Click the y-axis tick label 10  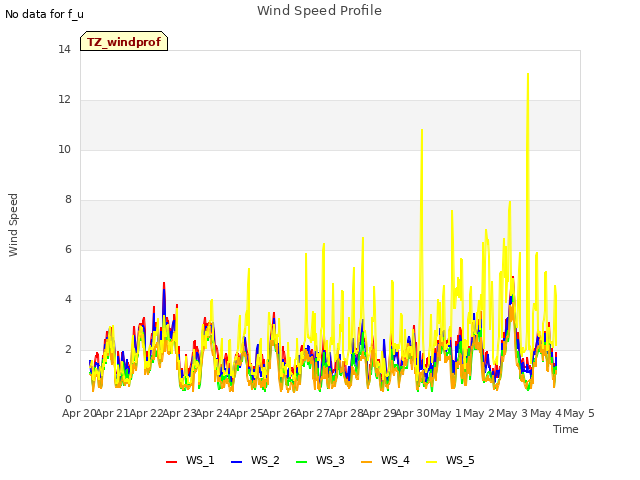click(x=64, y=150)
